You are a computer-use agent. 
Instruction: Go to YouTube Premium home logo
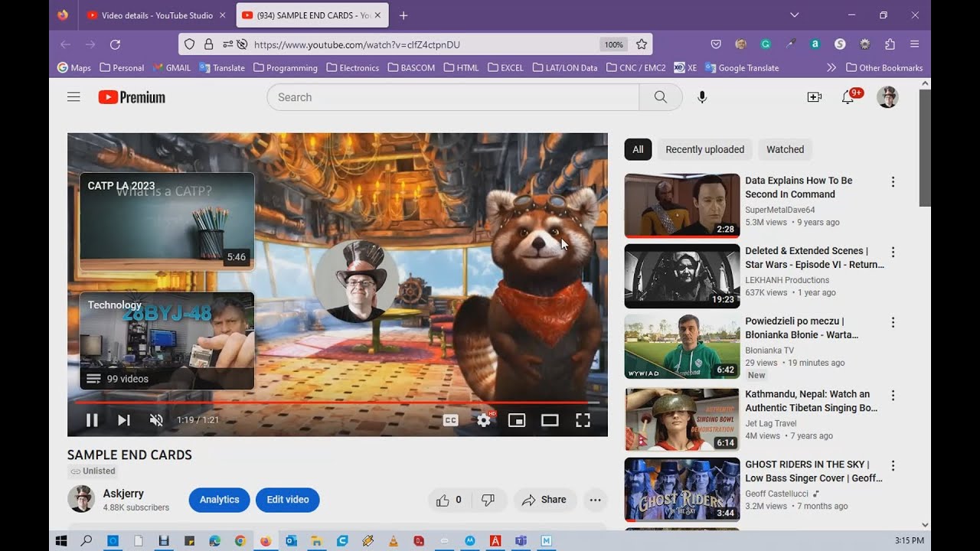pos(132,97)
